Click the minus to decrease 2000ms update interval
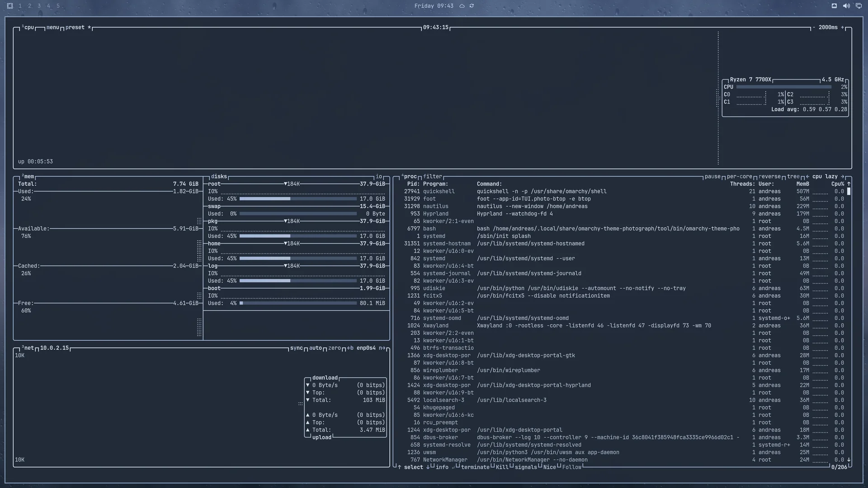 point(814,28)
